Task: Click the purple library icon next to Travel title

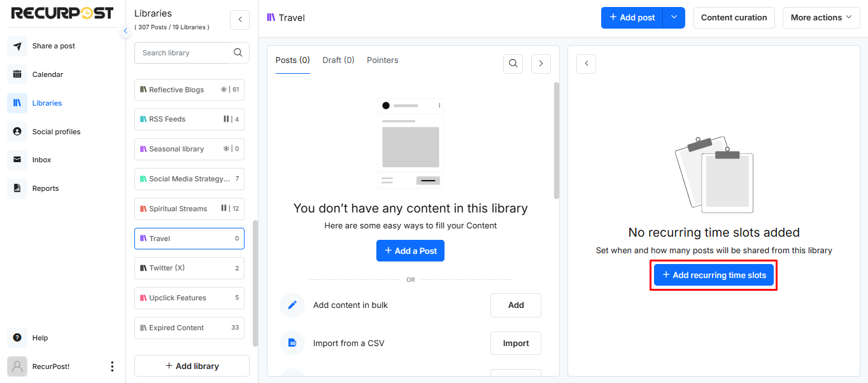Action: (271, 18)
